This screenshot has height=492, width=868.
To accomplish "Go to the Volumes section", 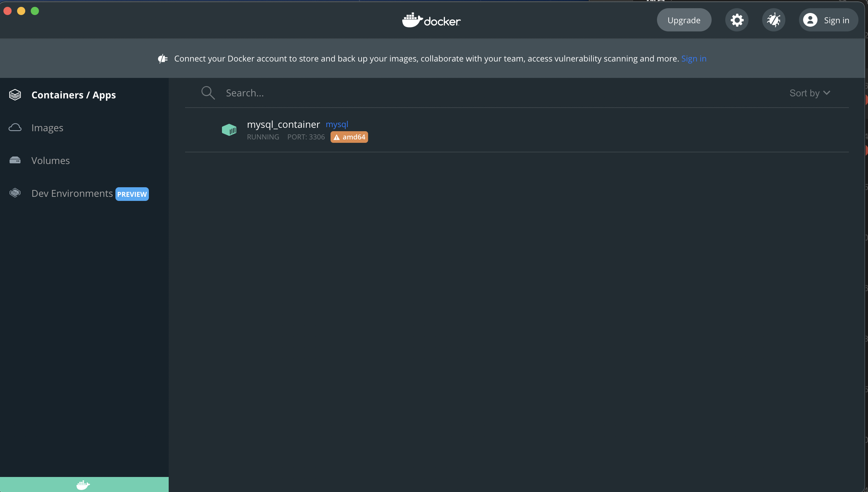I will coord(51,161).
